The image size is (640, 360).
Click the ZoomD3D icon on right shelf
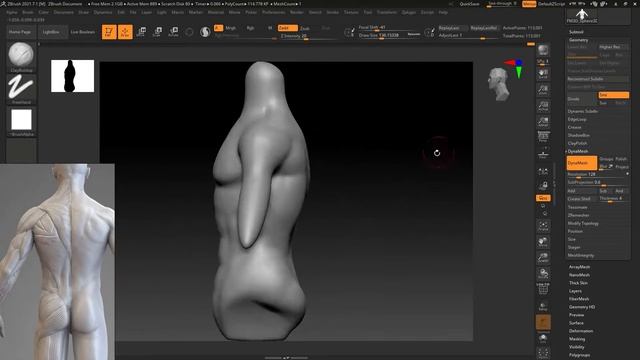coord(543,258)
